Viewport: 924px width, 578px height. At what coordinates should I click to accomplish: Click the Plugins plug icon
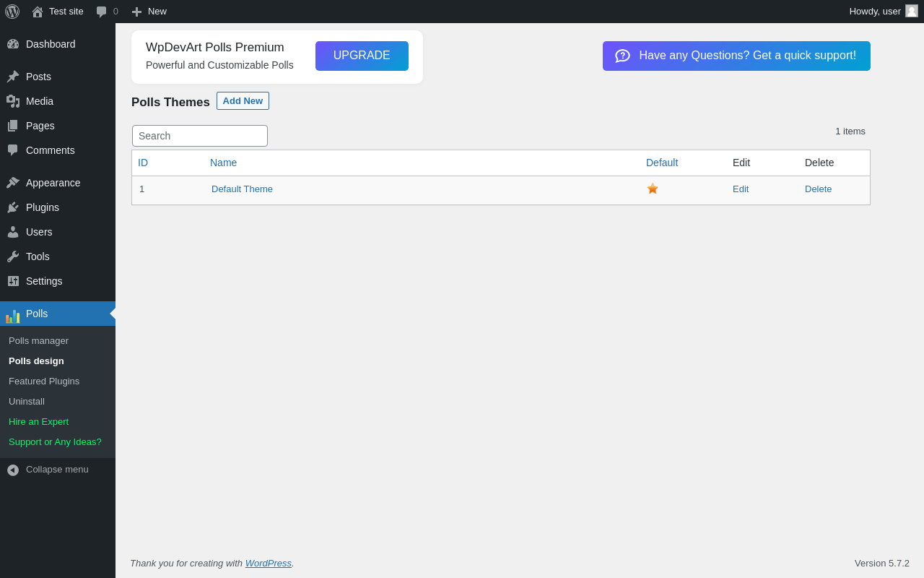tap(13, 207)
